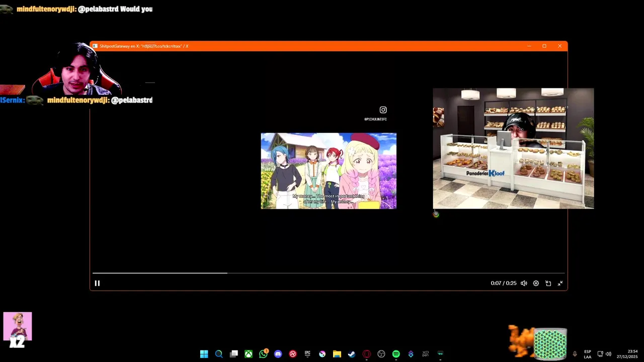Open video settings gear in player
Image resolution: width=644 pixels, height=362 pixels.
pos(536,283)
